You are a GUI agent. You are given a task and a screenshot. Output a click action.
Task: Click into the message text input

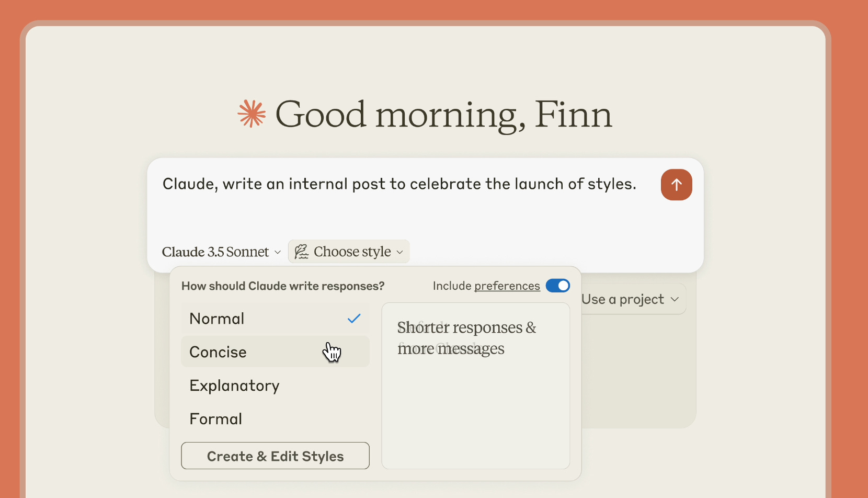pos(399,184)
